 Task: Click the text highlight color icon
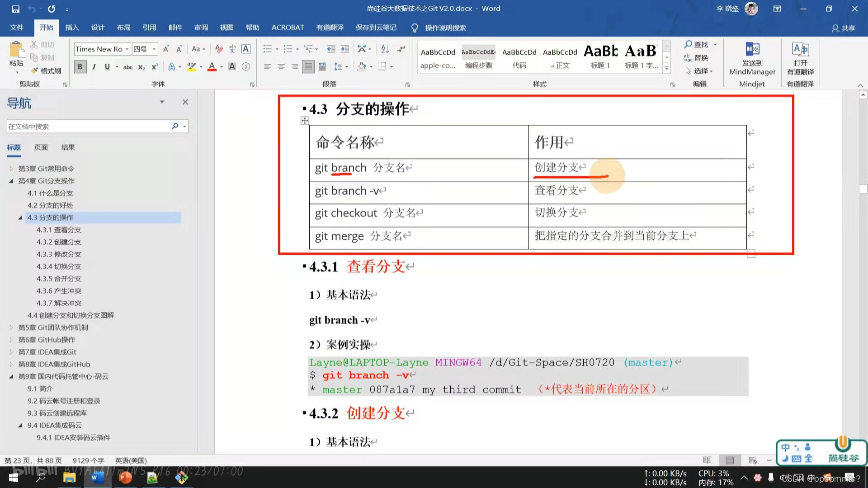tap(192, 67)
